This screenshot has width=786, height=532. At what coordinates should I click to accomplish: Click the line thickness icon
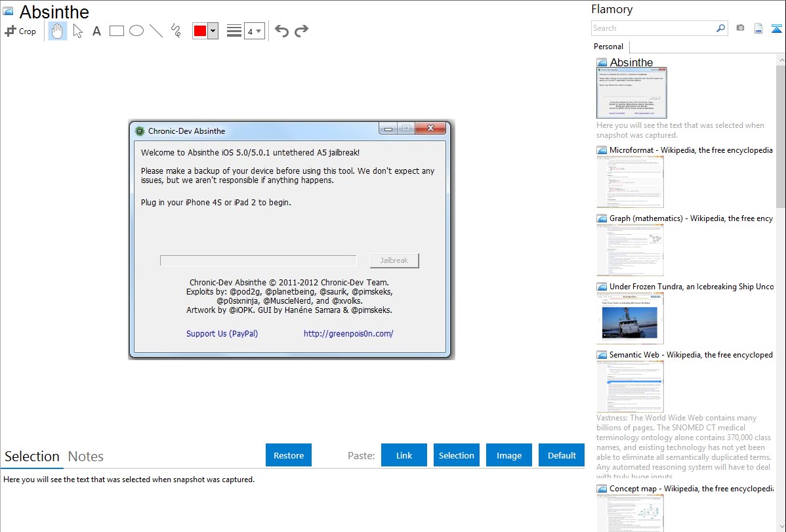(x=234, y=31)
